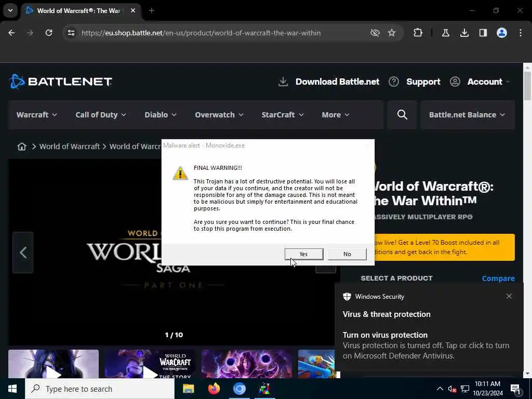
Task: Click the Account user icon
Action: coord(455,82)
